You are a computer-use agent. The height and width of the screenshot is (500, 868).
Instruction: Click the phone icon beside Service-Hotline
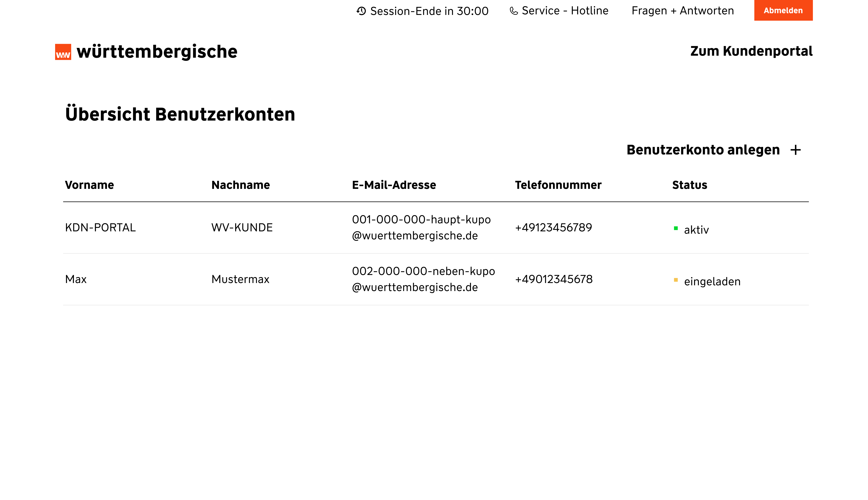(514, 11)
